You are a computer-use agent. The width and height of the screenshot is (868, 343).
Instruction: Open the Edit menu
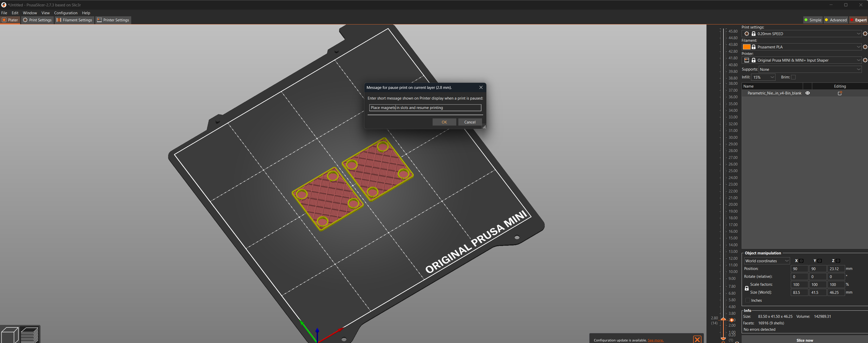click(x=15, y=13)
